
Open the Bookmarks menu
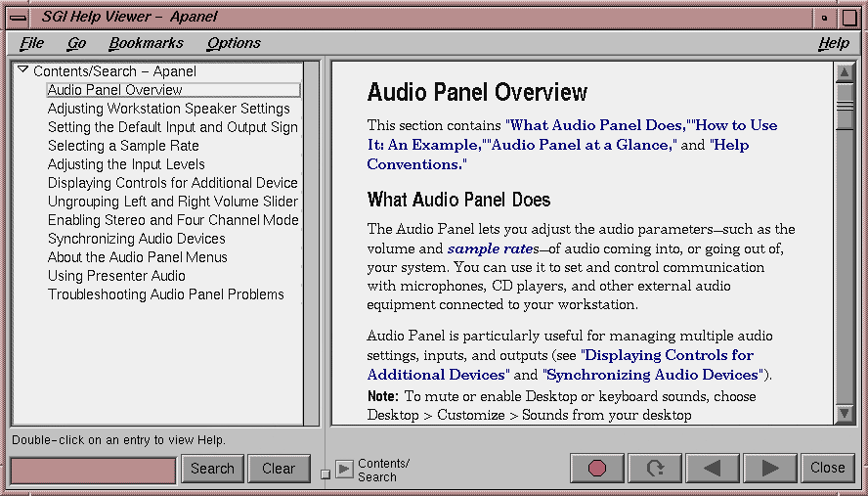coord(147,43)
